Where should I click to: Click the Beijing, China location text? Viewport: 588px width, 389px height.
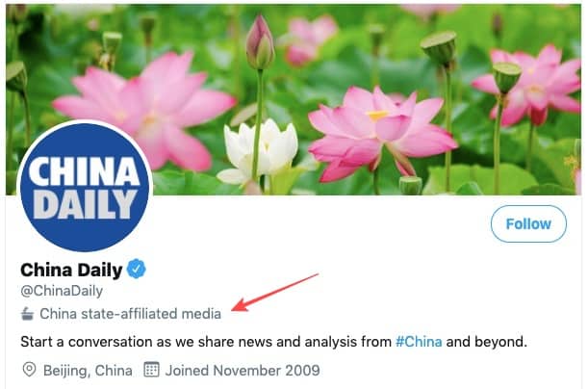coord(88,371)
